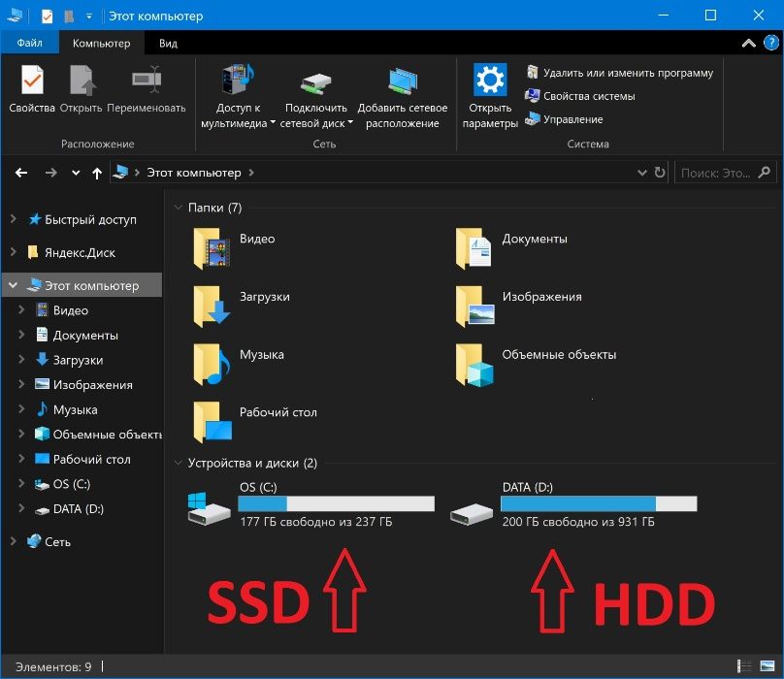Expand Документы node in navigation tree
The width and height of the screenshot is (784, 679).
21,334
